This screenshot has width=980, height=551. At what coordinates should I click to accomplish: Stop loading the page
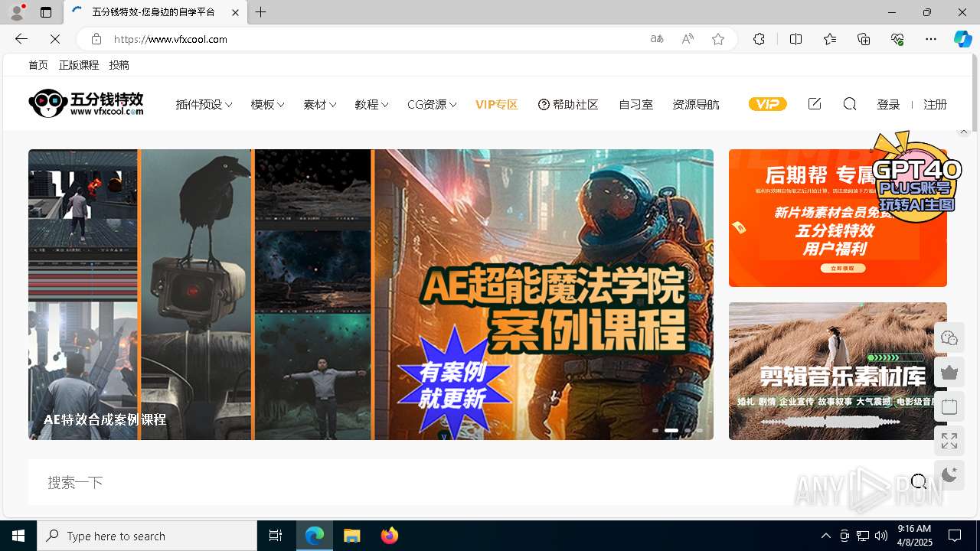(55, 39)
